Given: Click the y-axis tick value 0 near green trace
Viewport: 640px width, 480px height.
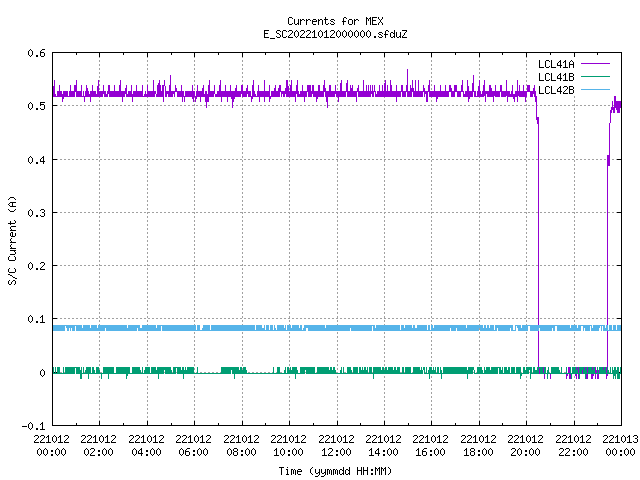Looking at the screenshot, I should tap(42, 373).
